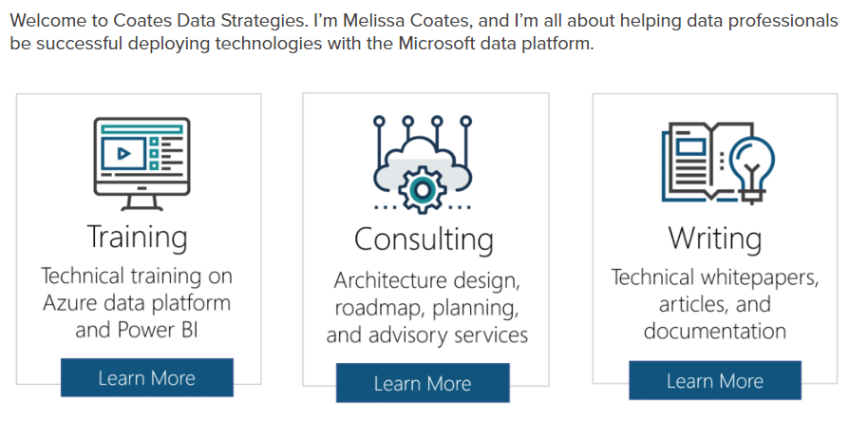Viewport: 868px width, 421px height.
Task: Click the Azure data platform training description
Action: pyautogui.click(x=137, y=303)
